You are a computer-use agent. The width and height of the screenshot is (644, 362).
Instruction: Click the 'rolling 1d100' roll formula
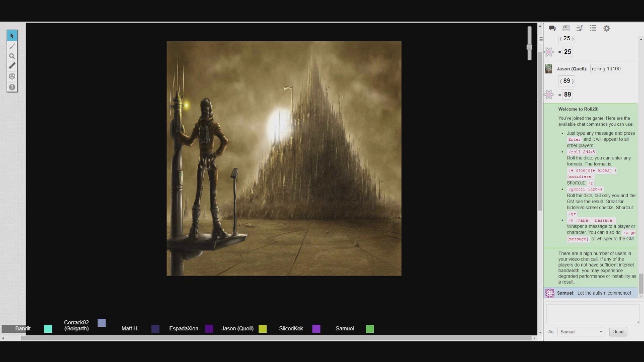point(606,69)
